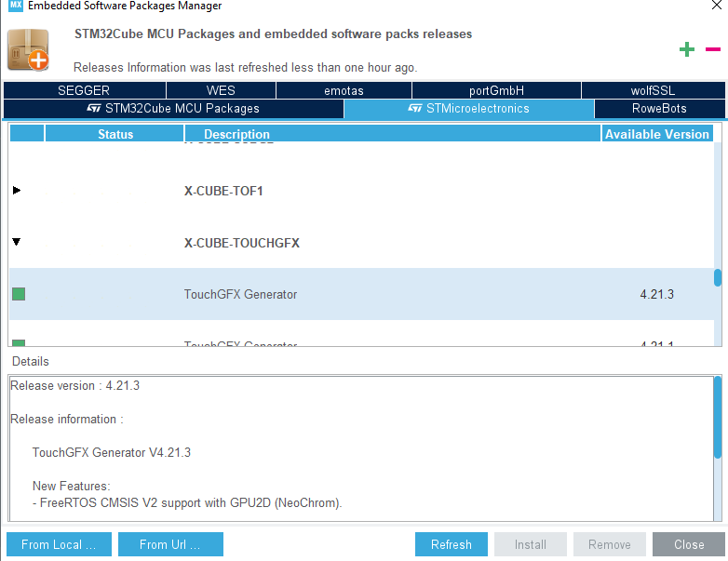Click the green plus expand-all icon
The height and width of the screenshot is (561, 728).
[x=687, y=49]
